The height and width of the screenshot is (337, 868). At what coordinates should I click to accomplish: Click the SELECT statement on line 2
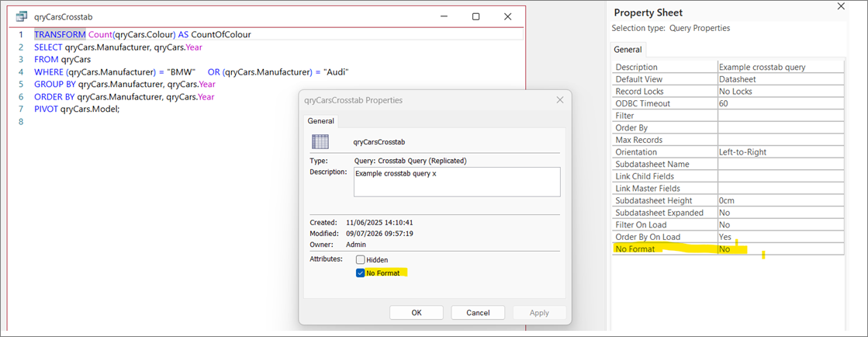(118, 47)
